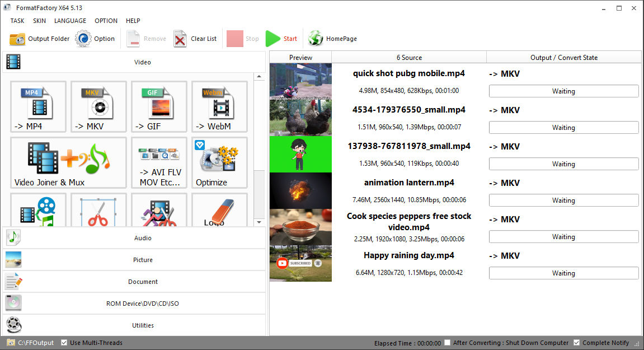Screen dimensions: 644x350
Task: Select 4534-179376550_small.mp4 file name
Action: pyautogui.click(x=408, y=110)
